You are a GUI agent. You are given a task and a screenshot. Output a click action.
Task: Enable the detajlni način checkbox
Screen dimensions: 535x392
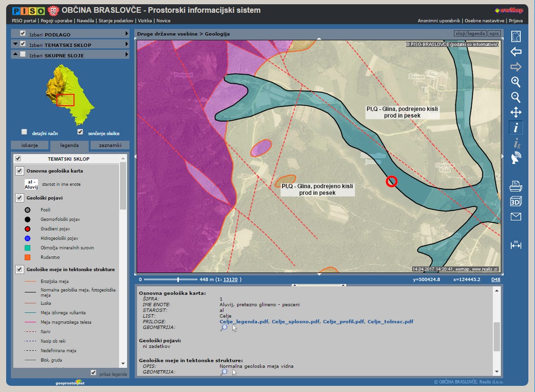[24, 132]
